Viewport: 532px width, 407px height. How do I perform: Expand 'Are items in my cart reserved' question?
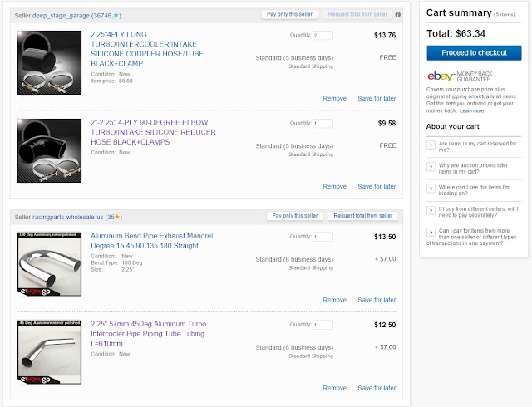pos(431,145)
